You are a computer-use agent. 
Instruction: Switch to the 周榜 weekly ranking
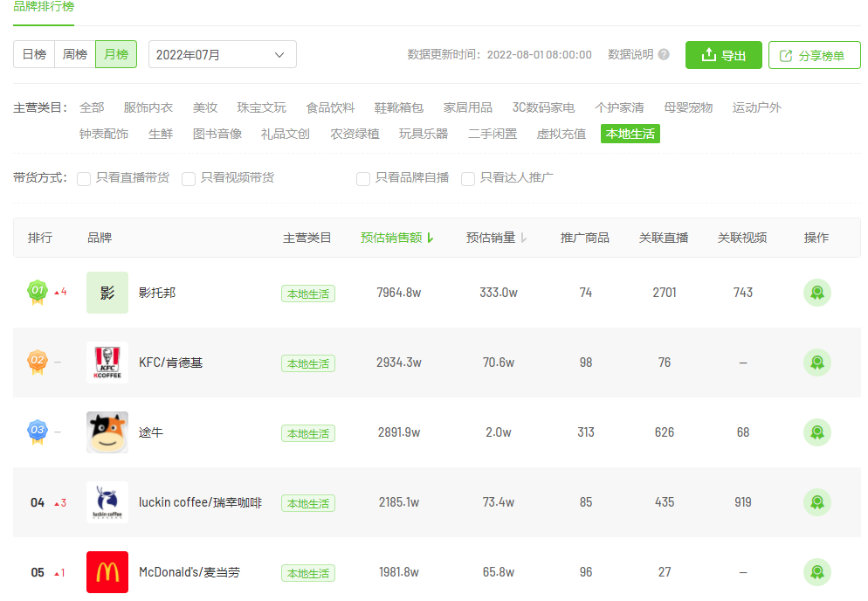[x=75, y=54]
